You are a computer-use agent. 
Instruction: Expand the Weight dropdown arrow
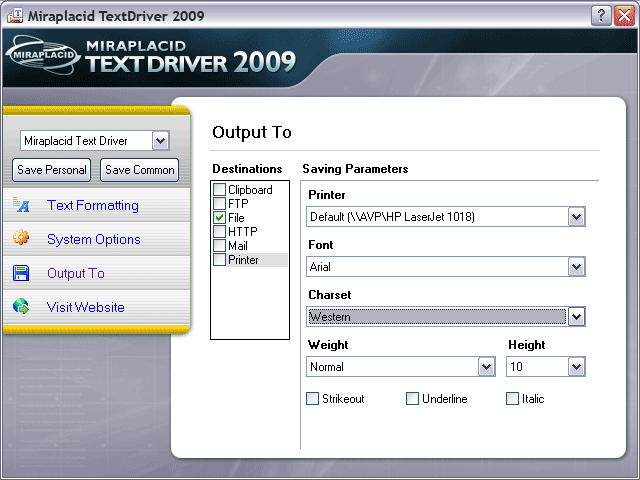coord(487,367)
